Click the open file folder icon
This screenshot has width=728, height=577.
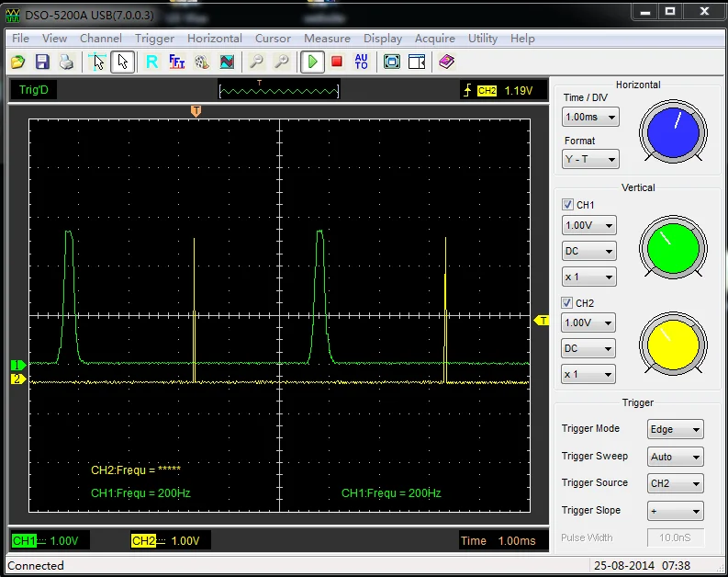click(17, 62)
